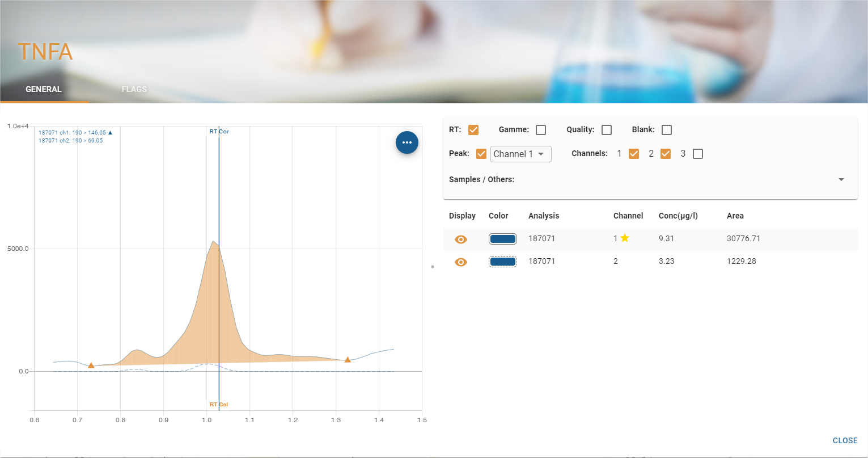Hide the channel 1 analysis trace
Image resolution: width=868 pixels, height=458 pixels.
(x=461, y=239)
